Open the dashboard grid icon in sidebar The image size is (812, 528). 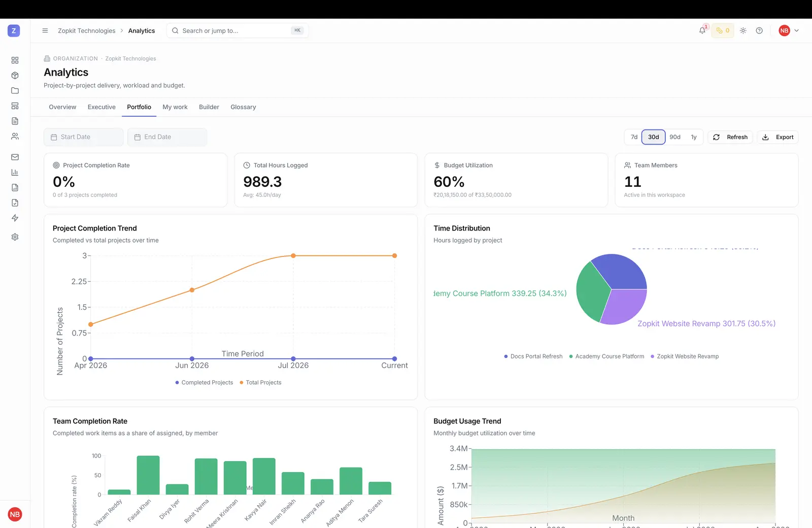pos(15,60)
